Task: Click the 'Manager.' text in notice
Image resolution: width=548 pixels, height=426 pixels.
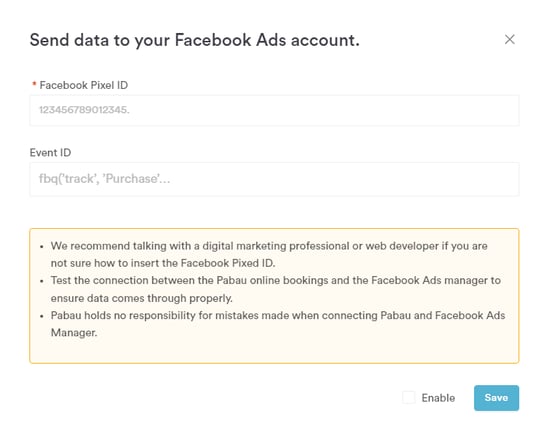Action: pyautogui.click(x=74, y=333)
